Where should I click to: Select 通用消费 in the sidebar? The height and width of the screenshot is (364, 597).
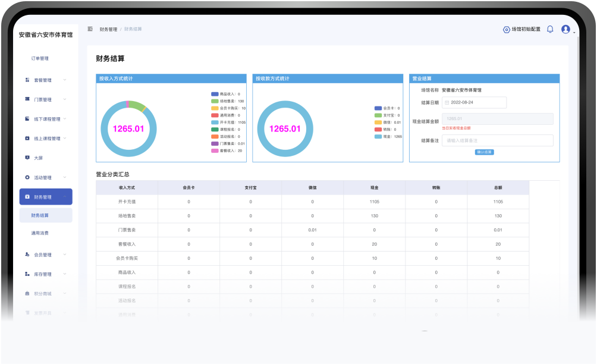[x=40, y=233]
